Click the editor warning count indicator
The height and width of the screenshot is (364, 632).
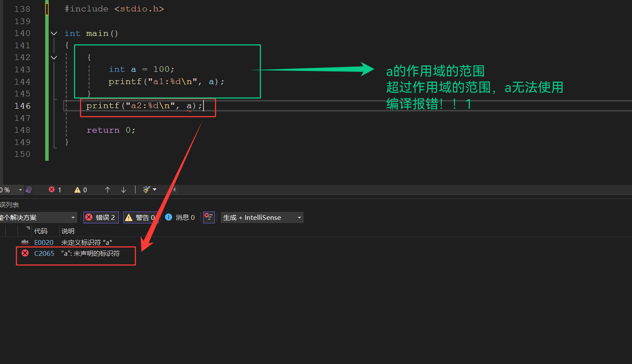[81, 190]
